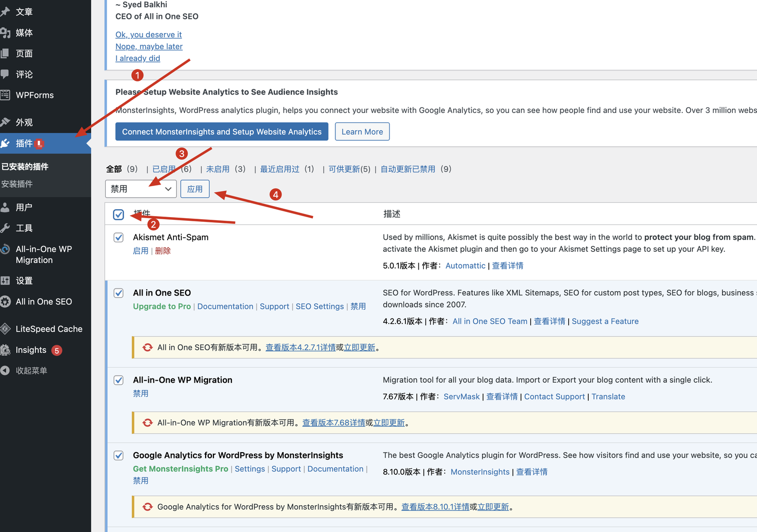Click the "I already did" link

pos(138,58)
